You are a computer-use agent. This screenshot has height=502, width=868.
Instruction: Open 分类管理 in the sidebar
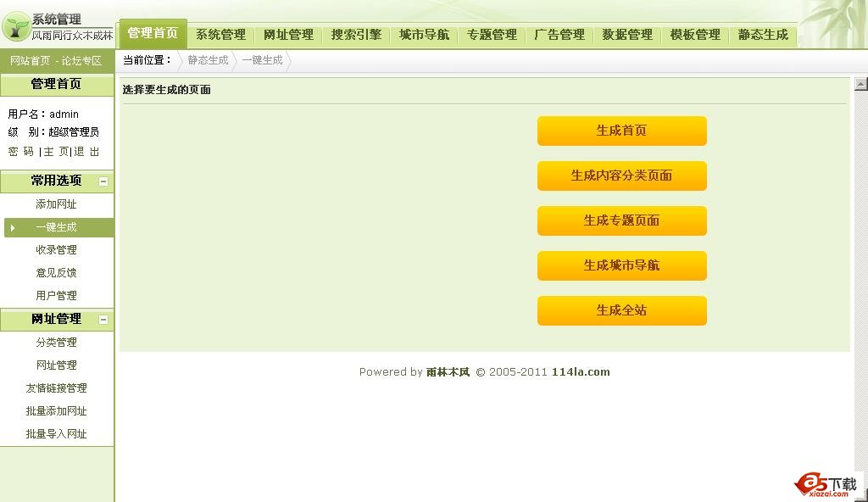56,343
